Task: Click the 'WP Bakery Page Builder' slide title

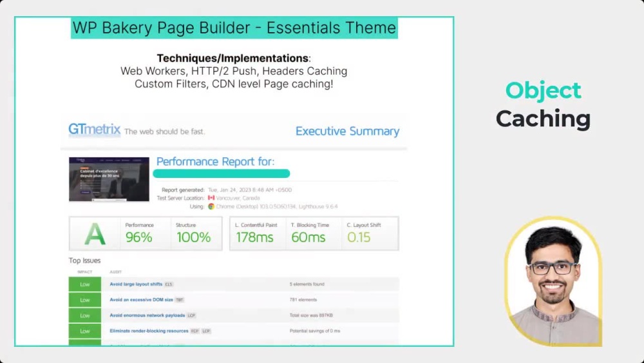Action: coord(234,28)
